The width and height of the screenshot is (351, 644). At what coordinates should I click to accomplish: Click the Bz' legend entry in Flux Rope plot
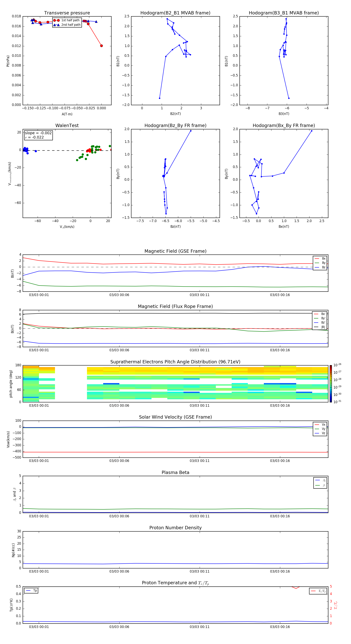pyautogui.click(x=320, y=323)
